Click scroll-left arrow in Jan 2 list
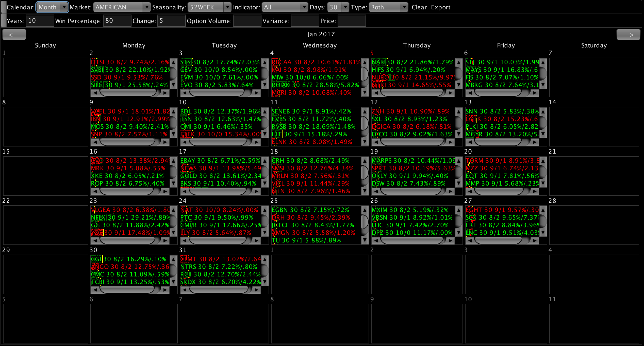This screenshot has width=644, height=346. coord(95,93)
